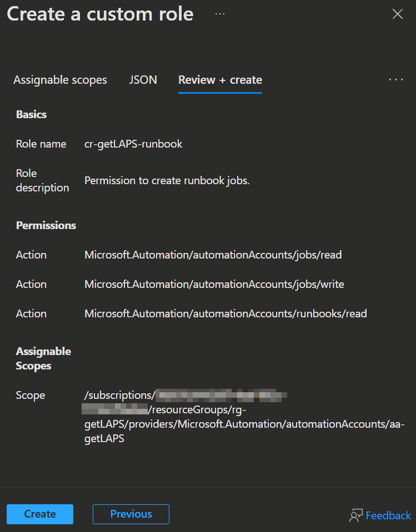This screenshot has height=532, width=416.
Task: Select the jobs/read action entry
Action: (213, 255)
